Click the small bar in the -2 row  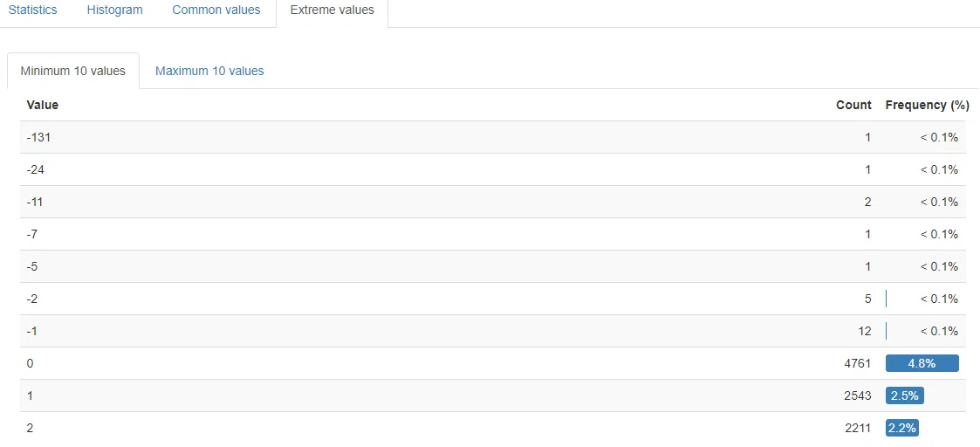tap(887, 299)
